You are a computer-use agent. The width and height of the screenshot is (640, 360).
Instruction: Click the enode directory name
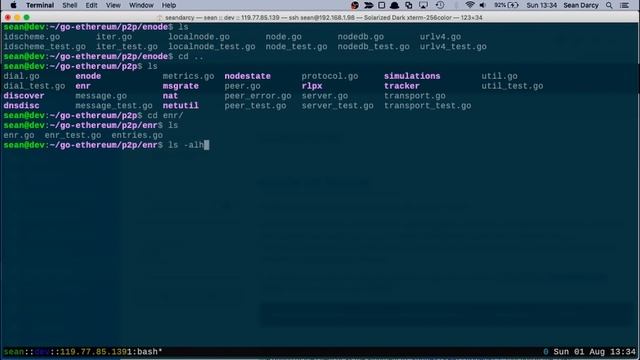click(88, 76)
